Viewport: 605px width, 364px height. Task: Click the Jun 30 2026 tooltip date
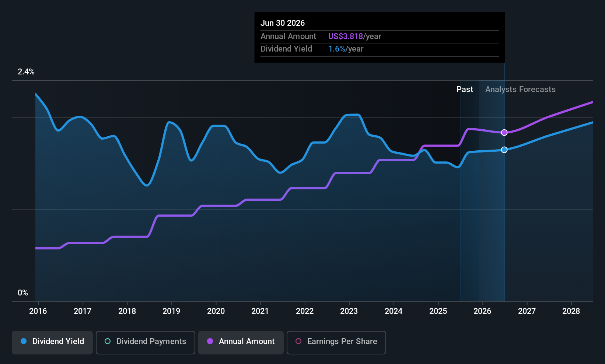pos(283,23)
